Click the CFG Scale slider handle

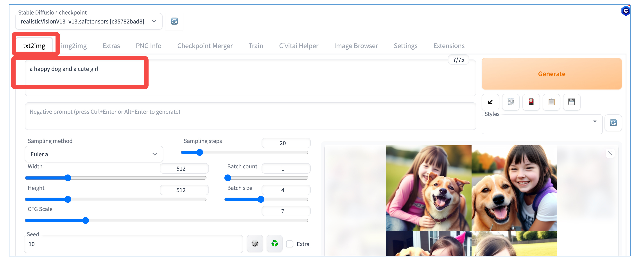(86, 220)
